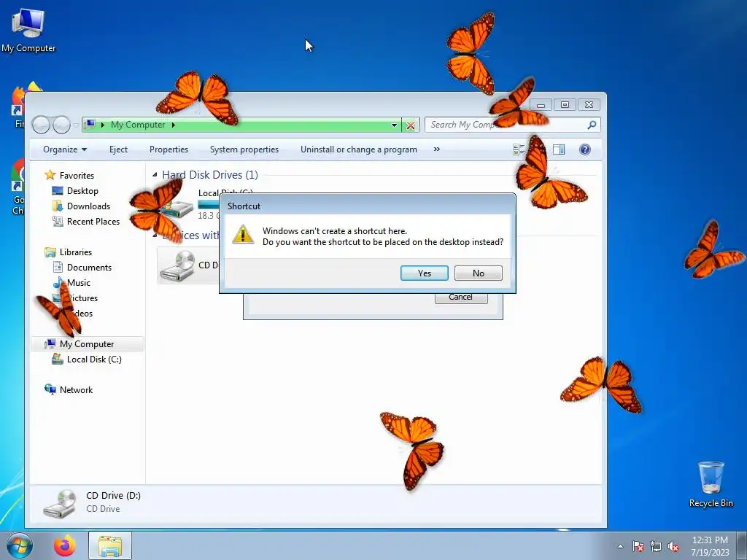The image size is (747, 560).
Task: Open Recycle Bin on desktop
Action: (711, 484)
